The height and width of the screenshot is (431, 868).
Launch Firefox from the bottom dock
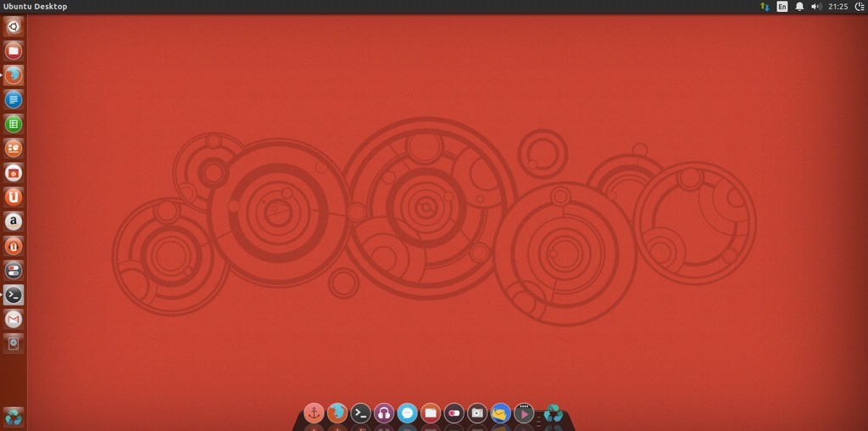coord(337,413)
